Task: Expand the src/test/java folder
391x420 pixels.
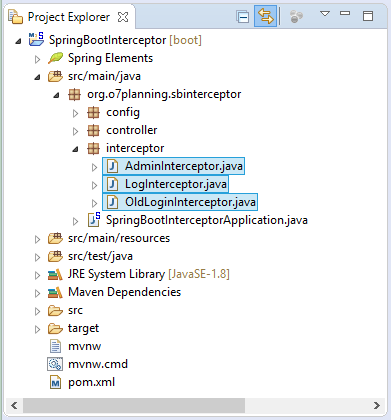Action: (37, 257)
